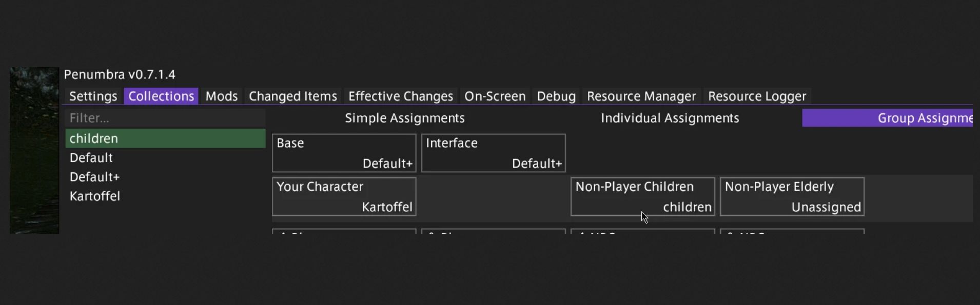The height and width of the screenshot is (305, 980).
Task: Open the Settings tab
Action: coord(93,96)
